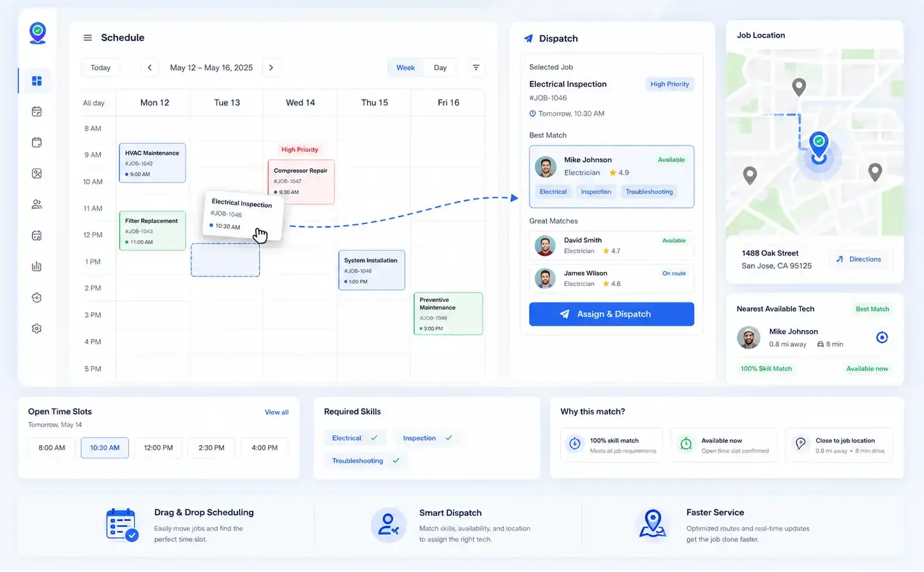Switch to Day view
This screenshot has width=924, height=572.
440,68
